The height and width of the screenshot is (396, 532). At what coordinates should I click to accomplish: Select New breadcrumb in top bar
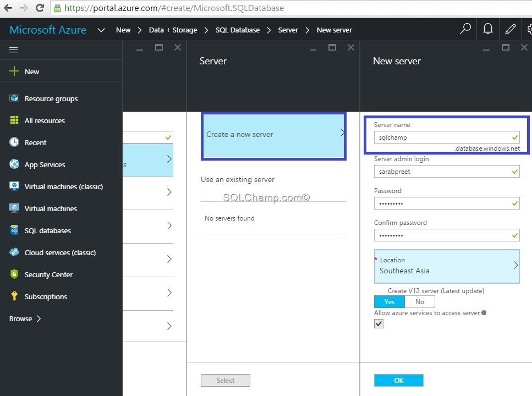[x=123, y=30]
